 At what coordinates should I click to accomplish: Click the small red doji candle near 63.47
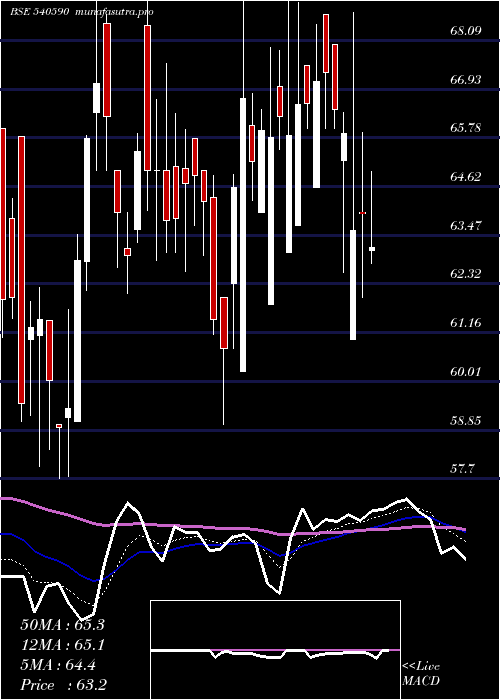pos(362,213)
